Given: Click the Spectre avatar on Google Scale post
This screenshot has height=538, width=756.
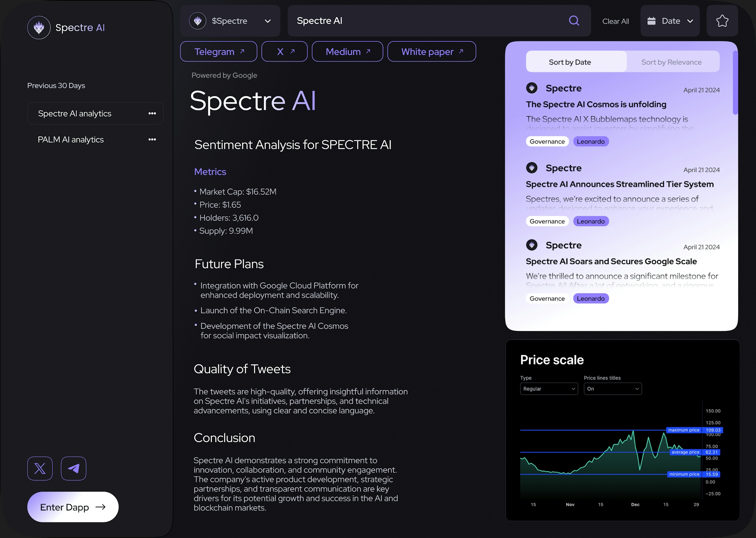Looking at the screenshot, I should click(x=532, y=245).
